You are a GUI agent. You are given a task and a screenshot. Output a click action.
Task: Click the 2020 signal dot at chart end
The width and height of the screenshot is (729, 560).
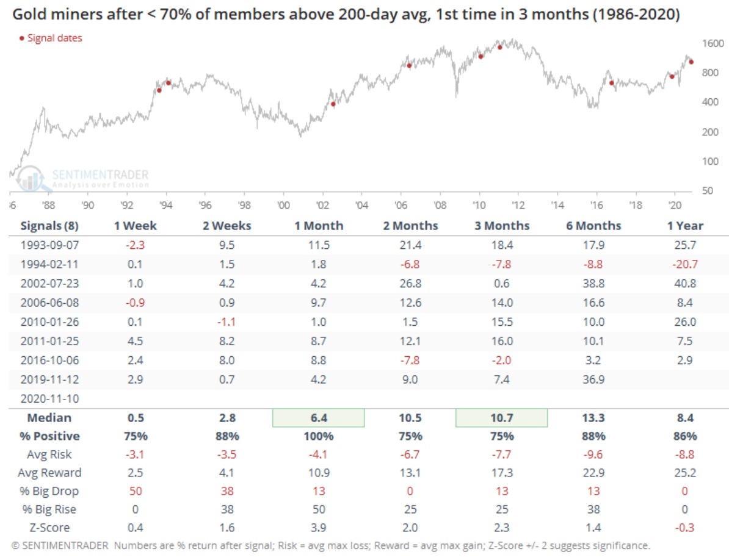tap(691, 62)
